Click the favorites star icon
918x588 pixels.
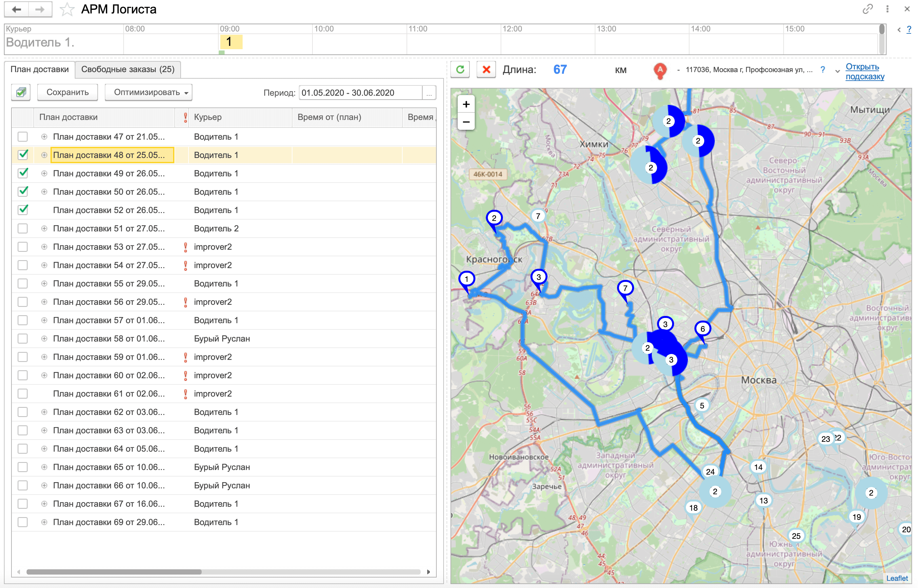(x=67, y=10)
